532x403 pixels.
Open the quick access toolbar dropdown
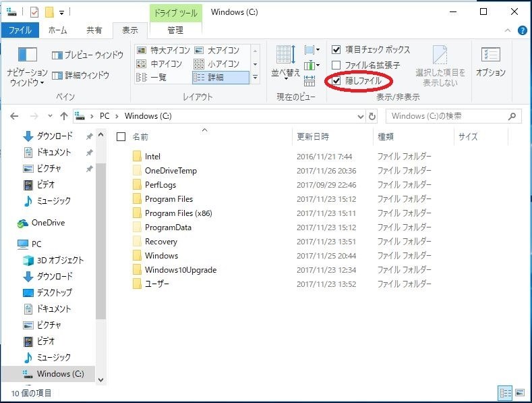tap(62, 13)
